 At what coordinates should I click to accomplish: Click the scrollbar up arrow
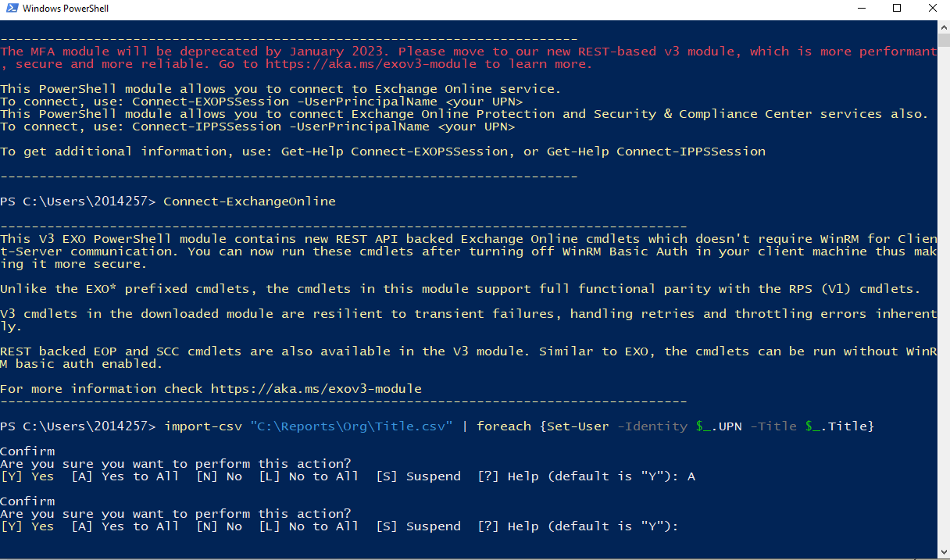tap(944, 26)
